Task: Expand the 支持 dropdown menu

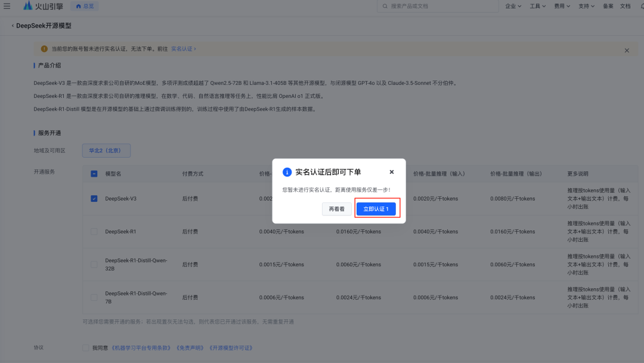Action: pos(586,6)
